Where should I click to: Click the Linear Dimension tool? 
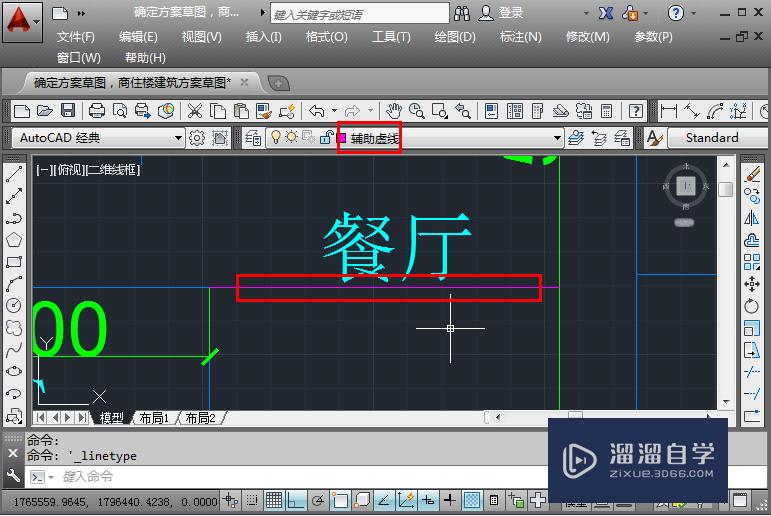click(x=669, y=111)
